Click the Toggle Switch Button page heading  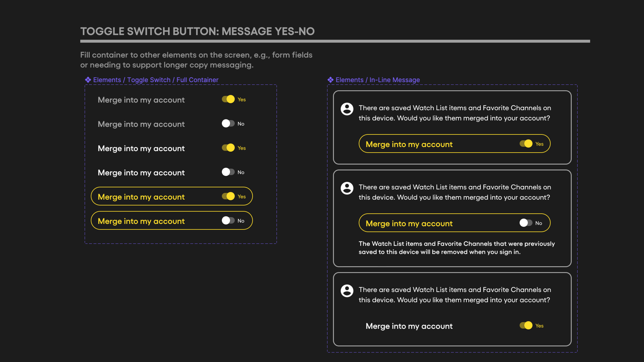click(197, 31)
